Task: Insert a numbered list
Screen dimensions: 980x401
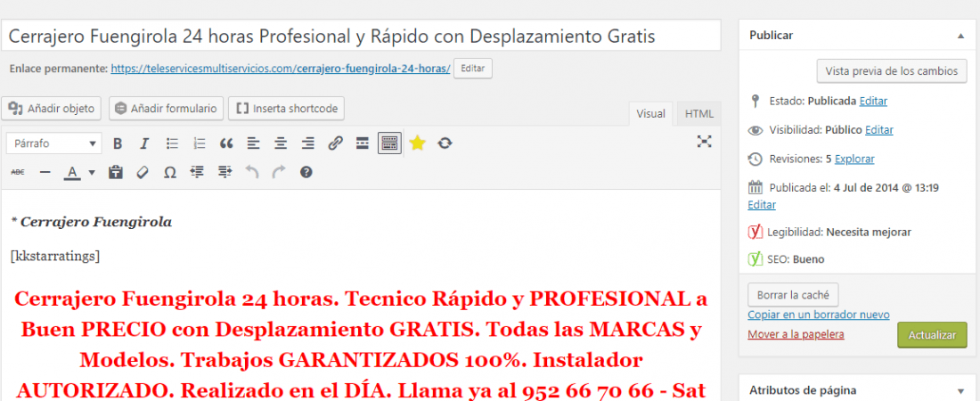Action: click(200, 143)
